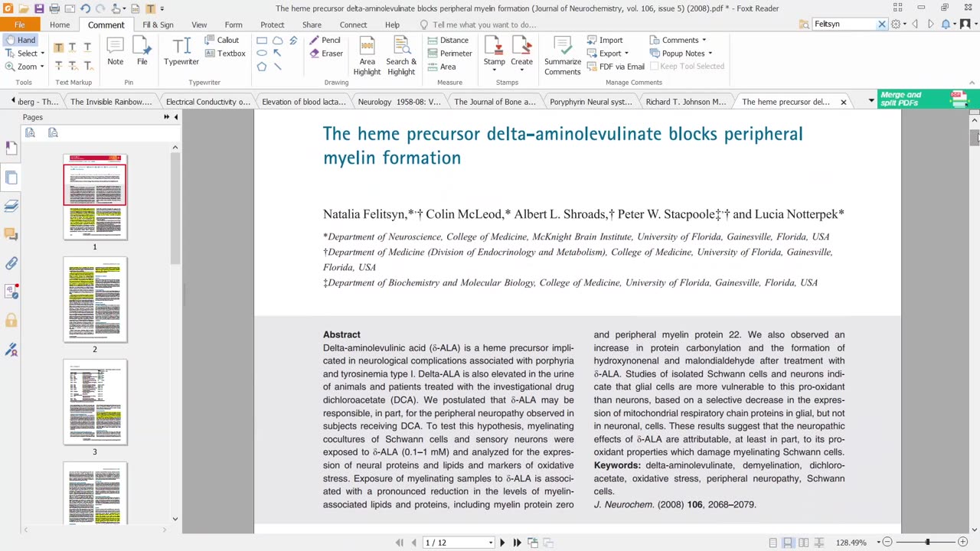This screenshot has width=980, height=551.
Task: Click Area Highlight tool
Action: [367, 56]
